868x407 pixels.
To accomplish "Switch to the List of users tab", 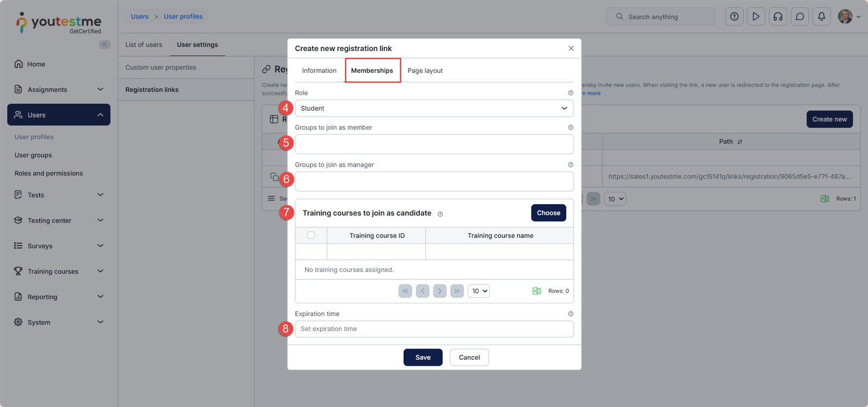I will tap(144, 45).
